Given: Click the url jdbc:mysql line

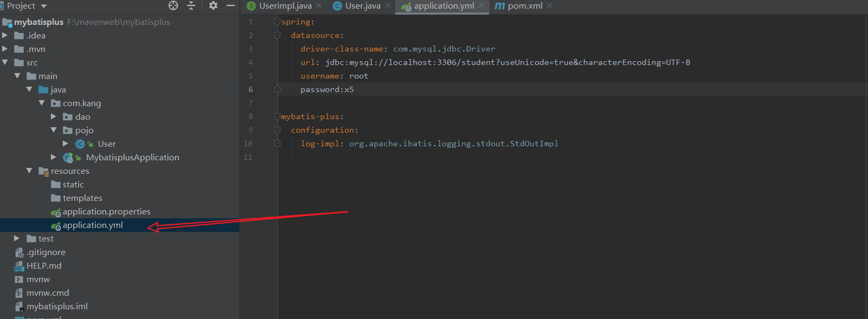Looking at the screenshot, I should [495, 62].
